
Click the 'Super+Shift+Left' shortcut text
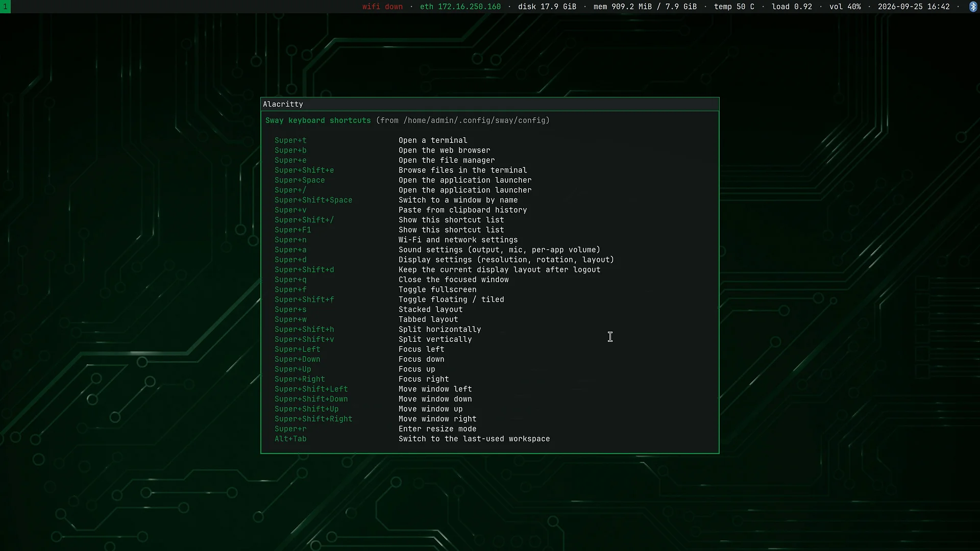311,389
